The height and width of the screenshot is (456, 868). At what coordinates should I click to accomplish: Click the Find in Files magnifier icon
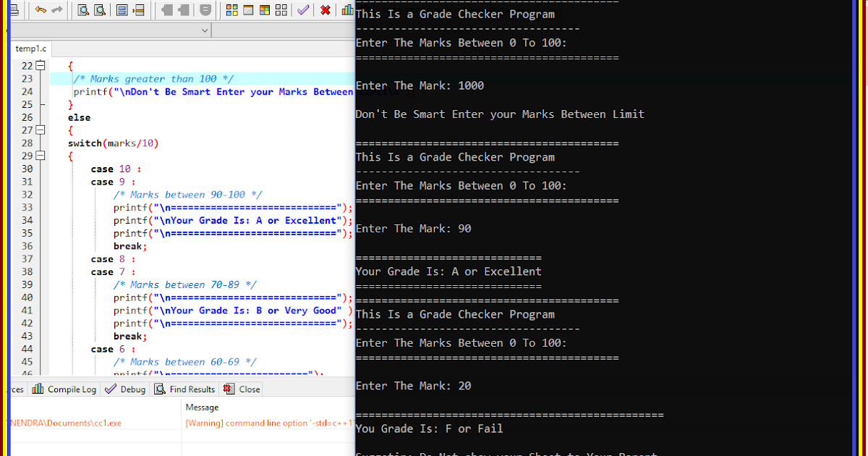101,10
